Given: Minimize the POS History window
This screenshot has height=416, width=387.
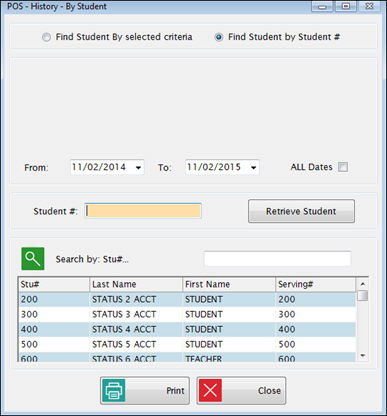Looking at the screenshot, I should (x=322, y=6).
